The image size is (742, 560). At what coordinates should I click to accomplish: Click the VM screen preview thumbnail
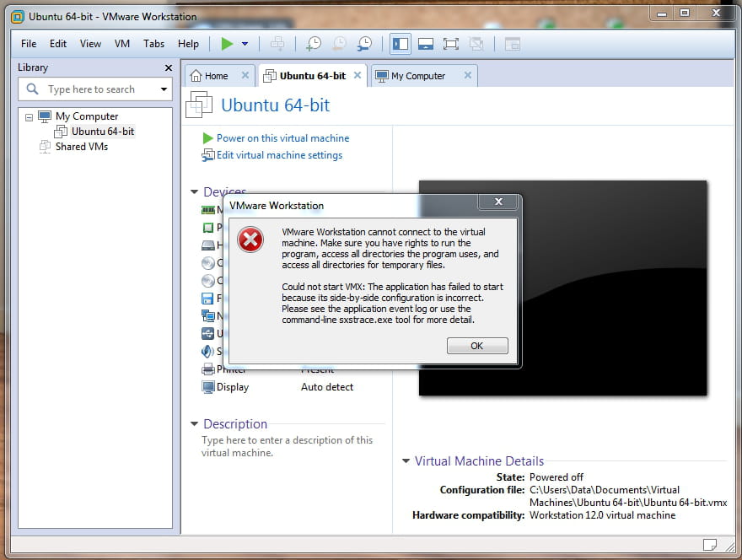[562, 288]
